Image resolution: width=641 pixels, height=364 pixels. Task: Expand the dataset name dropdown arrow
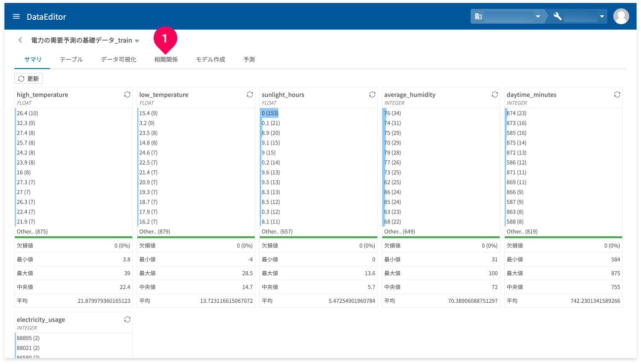pos(137,41)
